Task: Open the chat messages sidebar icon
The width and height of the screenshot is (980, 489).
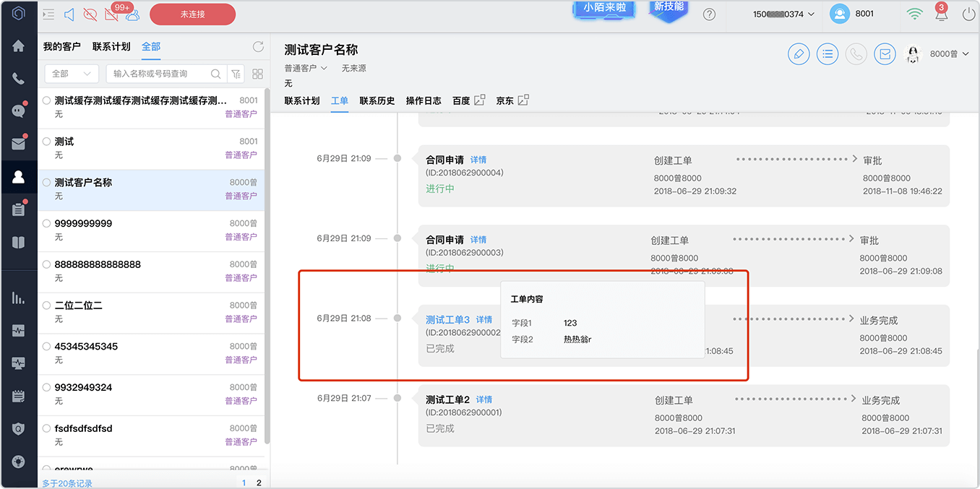Action: (18, 111)
